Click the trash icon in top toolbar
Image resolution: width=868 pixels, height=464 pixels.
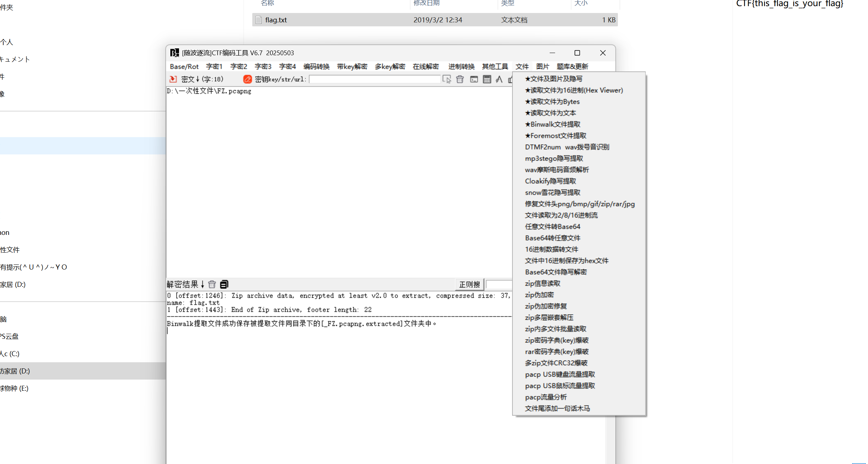[460, 79]
